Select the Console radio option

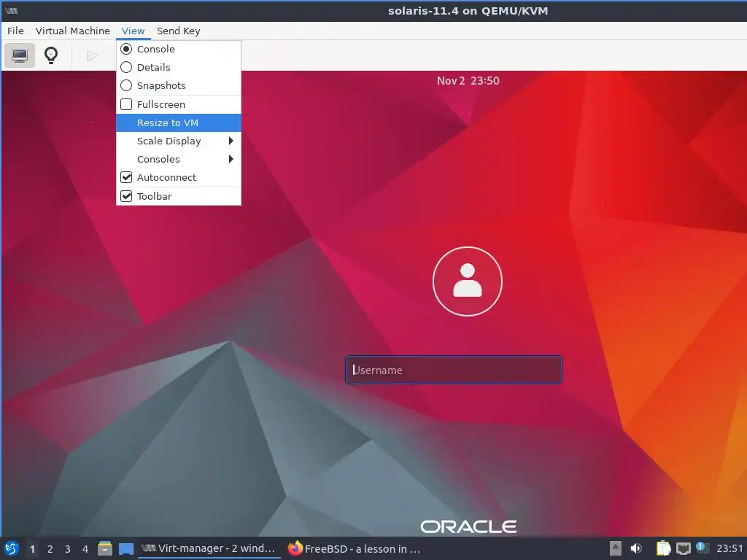pyautogui.click(x=179, y=49)
